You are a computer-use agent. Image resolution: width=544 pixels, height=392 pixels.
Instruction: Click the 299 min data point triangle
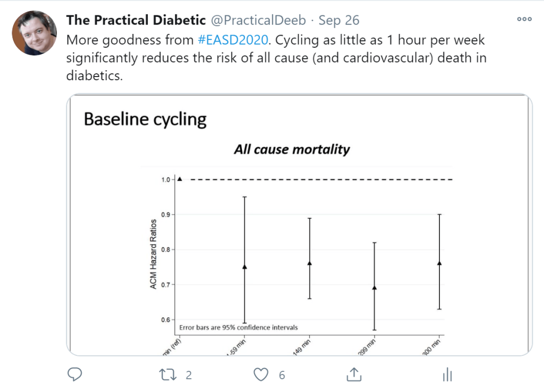(375, 287)
